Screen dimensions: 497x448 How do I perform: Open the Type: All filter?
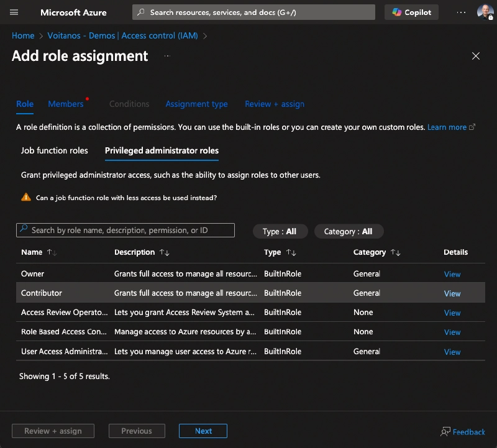click(x=280, y=231)
